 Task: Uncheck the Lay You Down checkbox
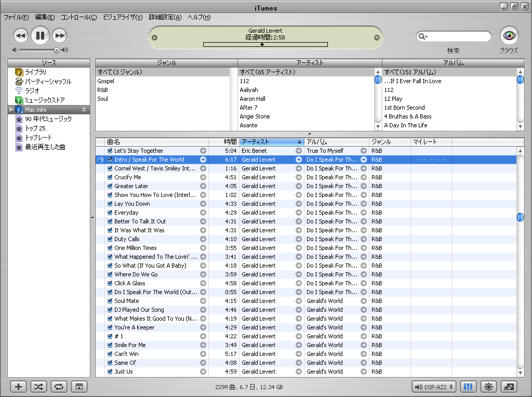[110, 204]
